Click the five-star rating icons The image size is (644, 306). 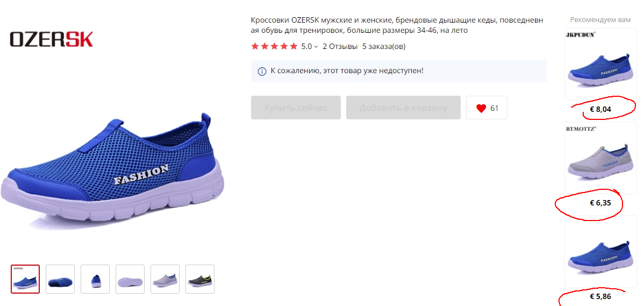point(274,46)
